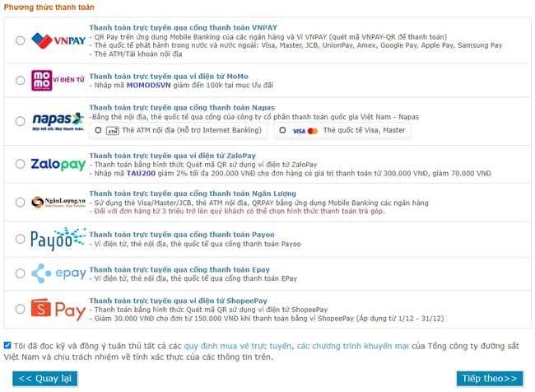Select the MoMo payment radio button
Viewport: 535px width, 392px height.
coord(20,80)
